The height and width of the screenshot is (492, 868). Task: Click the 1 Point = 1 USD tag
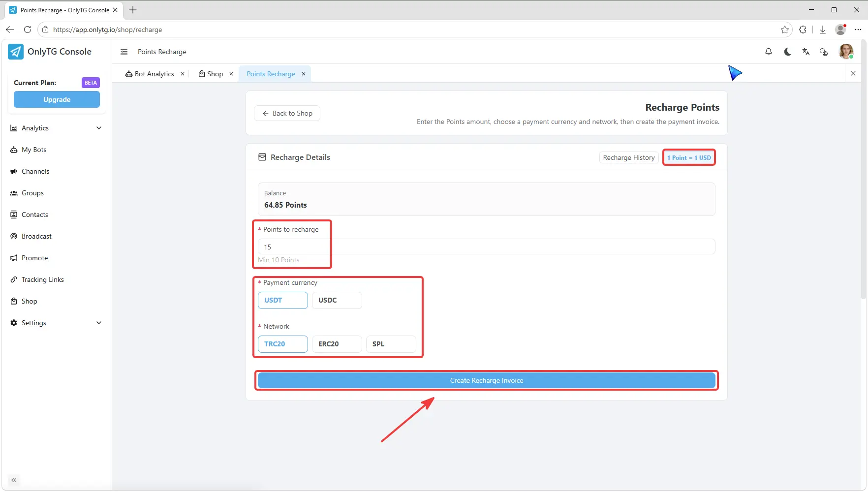(689, 157)
